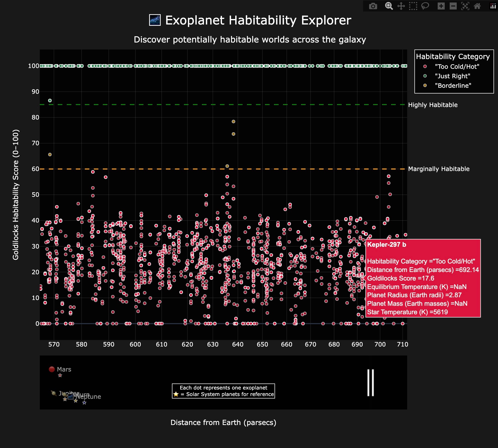
Task: Click the Neptune star marker
Action: point(84,402)
